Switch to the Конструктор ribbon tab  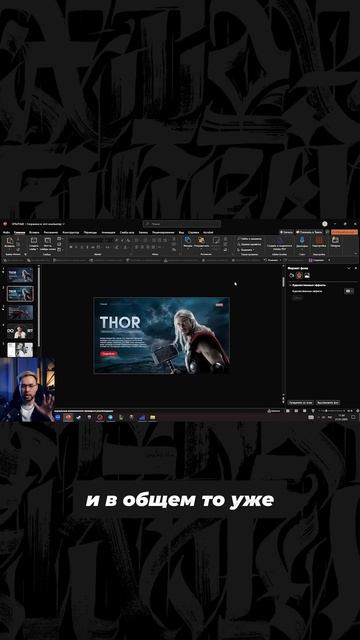point(71,232)
